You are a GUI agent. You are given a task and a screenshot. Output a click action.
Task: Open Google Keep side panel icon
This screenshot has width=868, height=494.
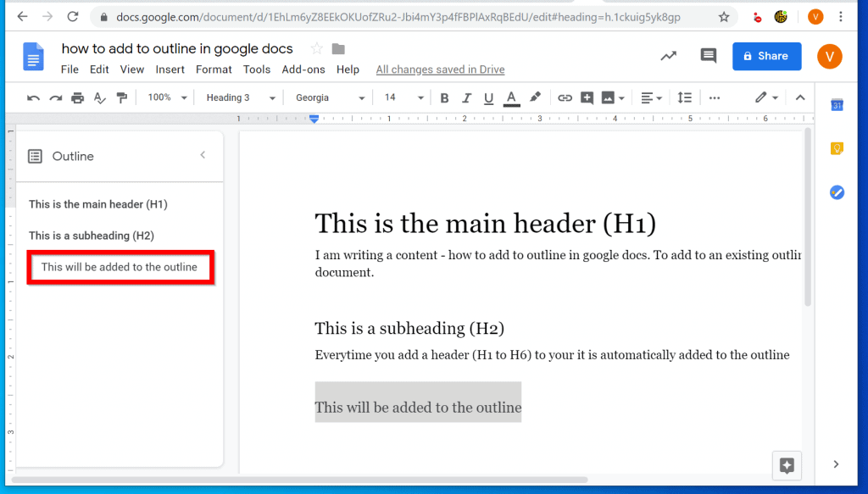(x=837, y=148)
